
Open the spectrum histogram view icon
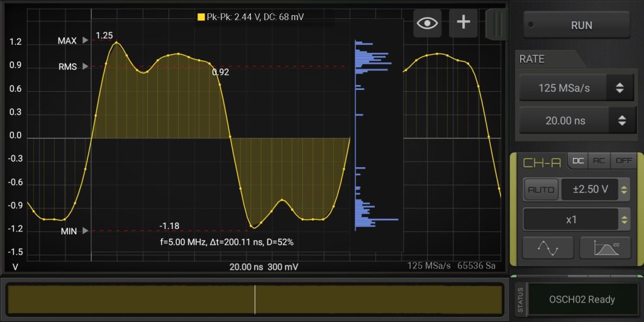[x=604, y=248]
